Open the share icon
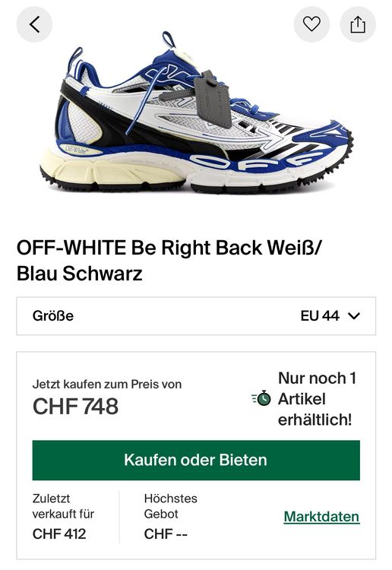This screenshot has width=392, height=570. (358, 24)
